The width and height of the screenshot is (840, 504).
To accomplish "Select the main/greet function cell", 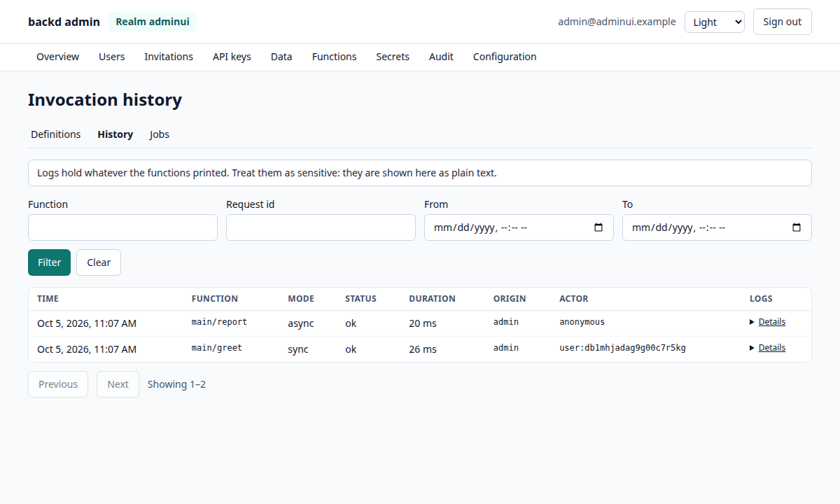I will coord(217,348).
